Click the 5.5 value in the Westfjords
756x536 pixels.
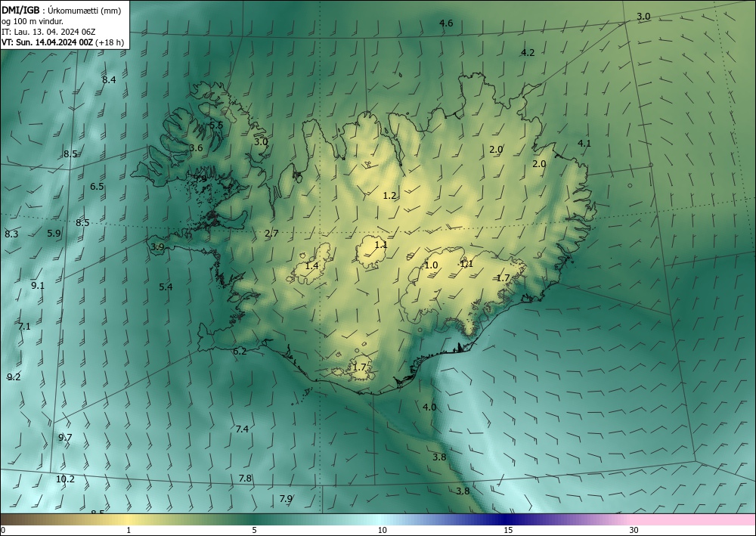tap(216, 125)
